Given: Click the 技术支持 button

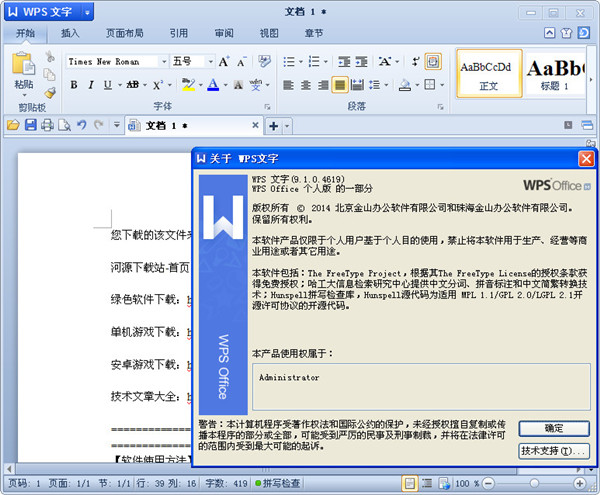Looking at the screenshot, I should tap(553, 451).
